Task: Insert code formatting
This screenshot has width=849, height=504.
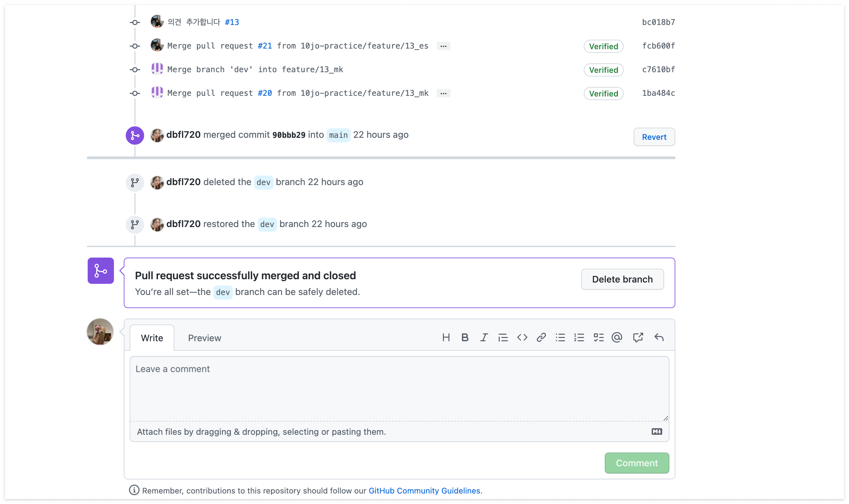Action: click(522, 338)
